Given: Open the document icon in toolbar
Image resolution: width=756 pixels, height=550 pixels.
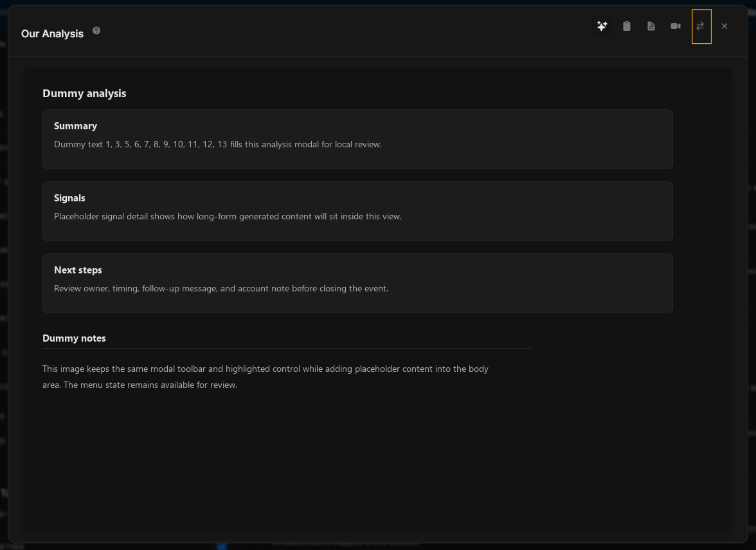Looking at the screenshot, I should (651, 26).
